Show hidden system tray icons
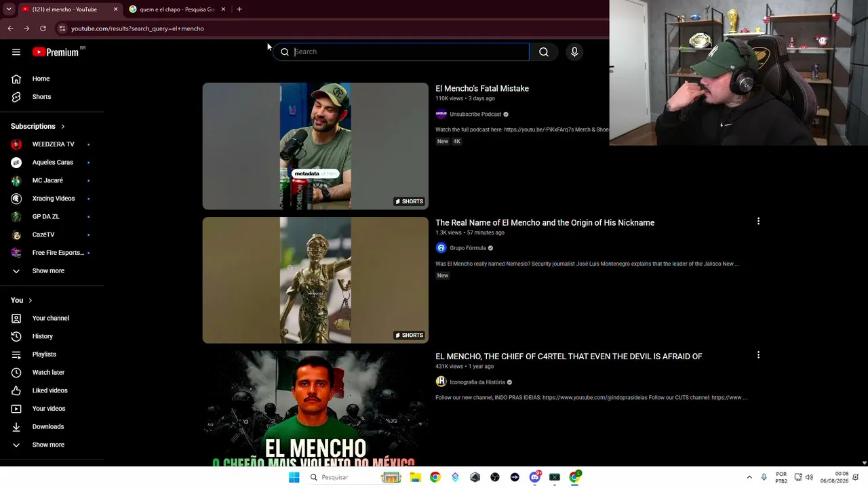 (x=749, y=477)
